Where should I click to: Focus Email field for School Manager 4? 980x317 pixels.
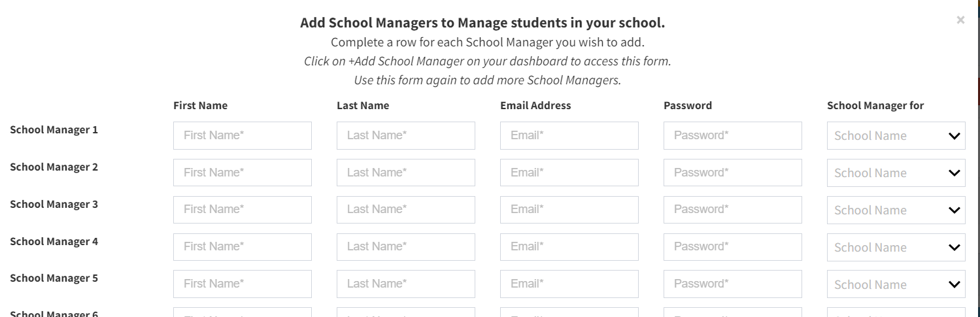pos(569,247)
